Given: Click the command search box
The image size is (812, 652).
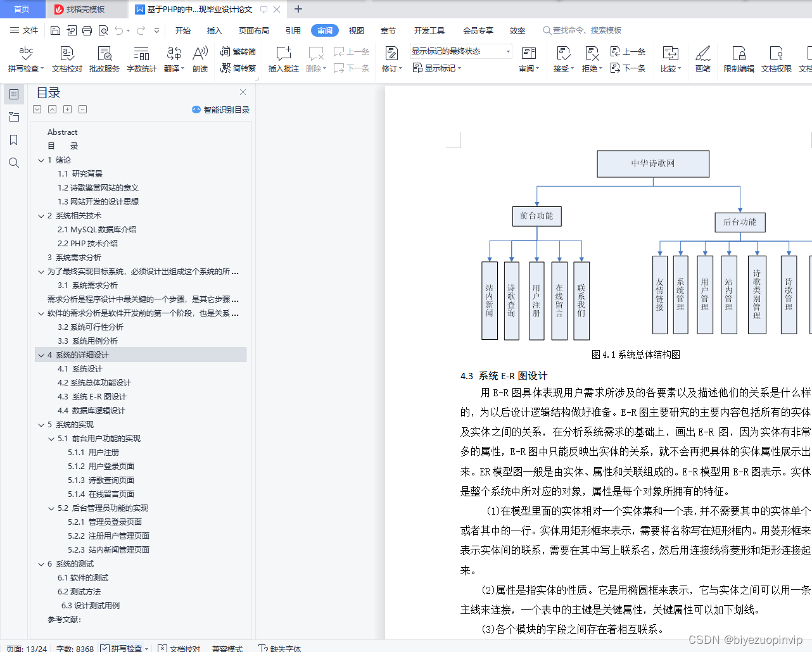Looking at the screenshot, I should 583,30.
